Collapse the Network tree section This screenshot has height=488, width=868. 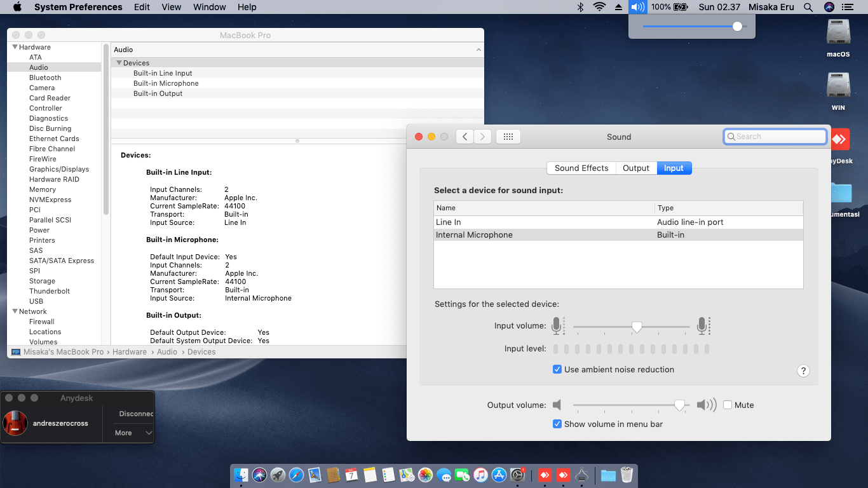(15, 311)
